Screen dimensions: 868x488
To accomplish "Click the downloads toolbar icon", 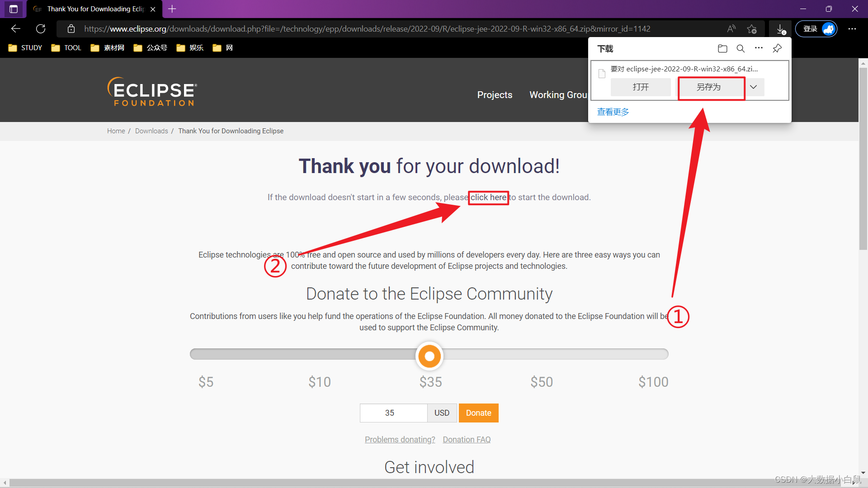I will pos(781,29).
